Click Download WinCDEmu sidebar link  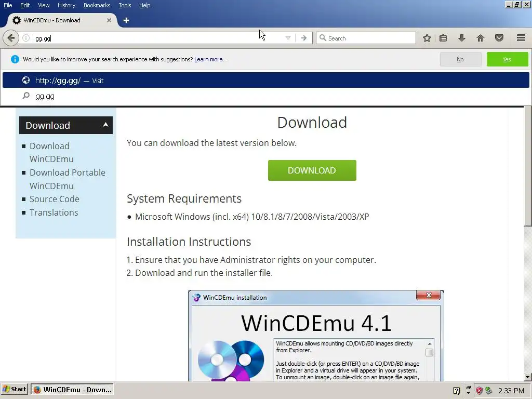(51, 152)
